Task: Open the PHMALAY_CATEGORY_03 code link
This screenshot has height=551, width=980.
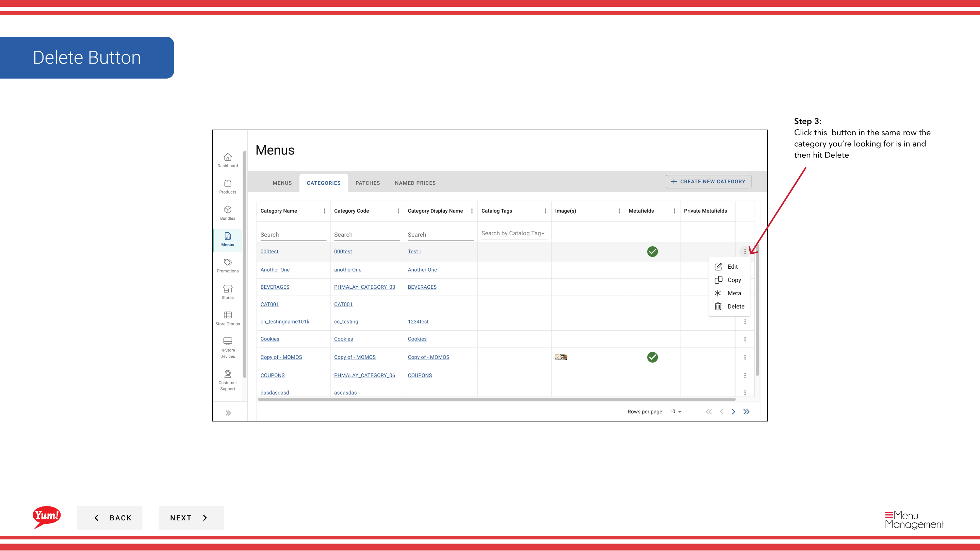Action: (364, 287)
